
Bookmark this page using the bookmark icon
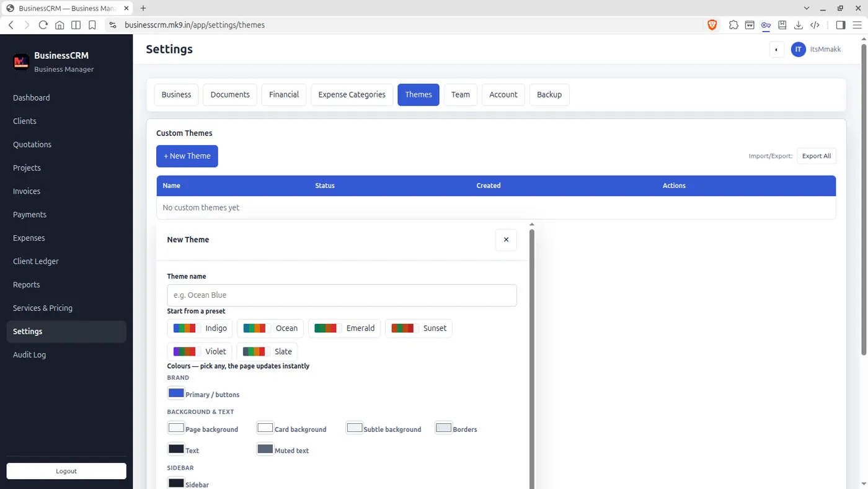coord(92,25)
